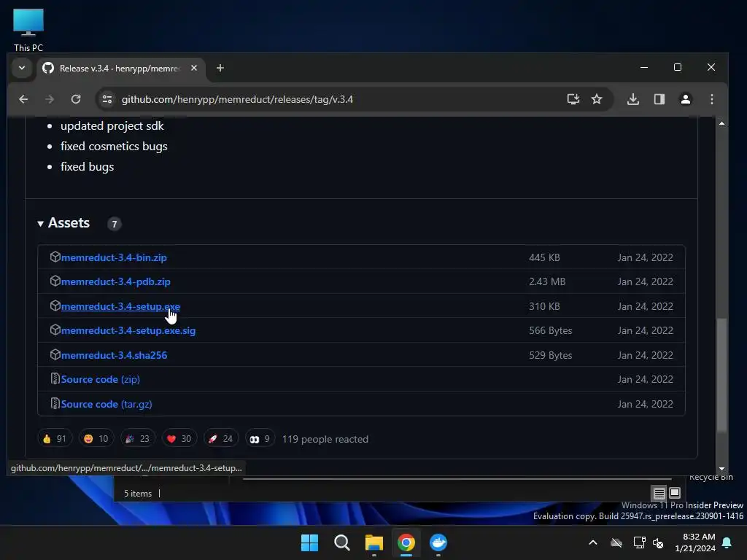Viewport: 747px width, 560px height.
Task: Toggle eyes reaction with 9
Action: [260, 438]
